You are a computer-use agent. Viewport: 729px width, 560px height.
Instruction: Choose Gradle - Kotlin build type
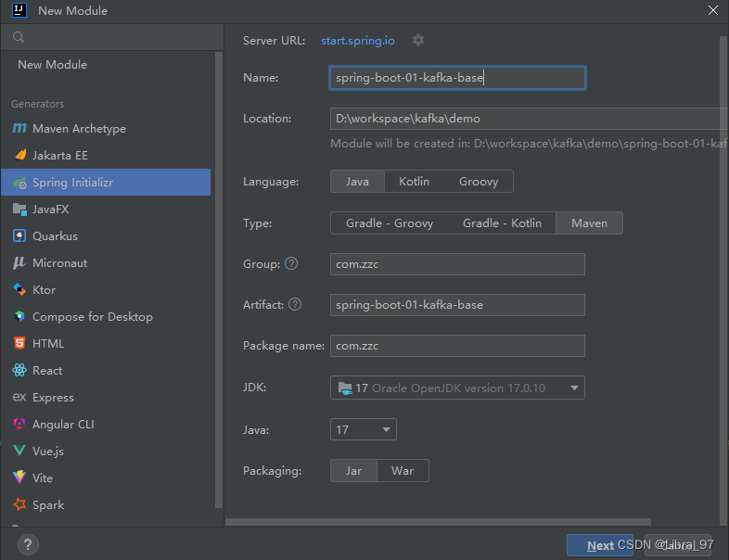click(502, 223)
